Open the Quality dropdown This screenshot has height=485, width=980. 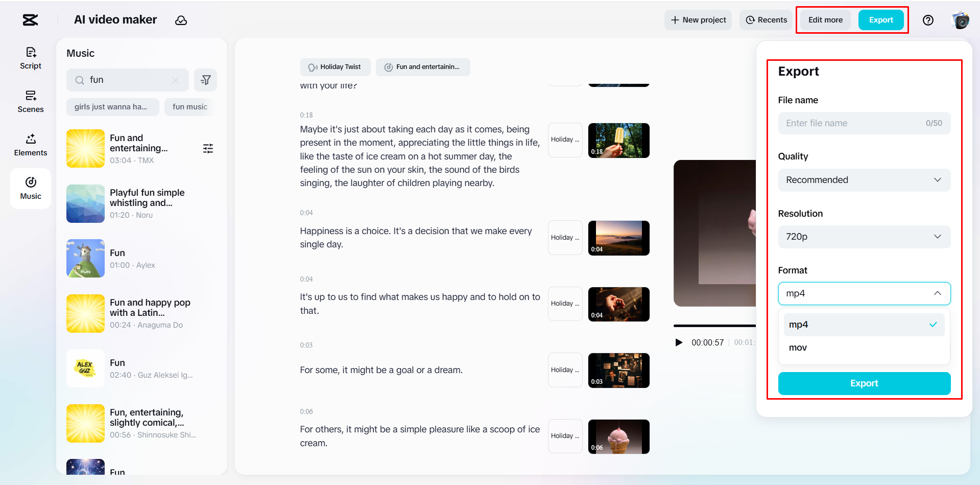(864, 180)
